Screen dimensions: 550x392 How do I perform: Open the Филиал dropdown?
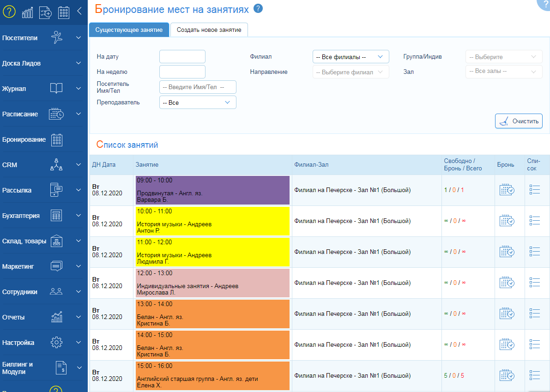click(x=351, y=57)
